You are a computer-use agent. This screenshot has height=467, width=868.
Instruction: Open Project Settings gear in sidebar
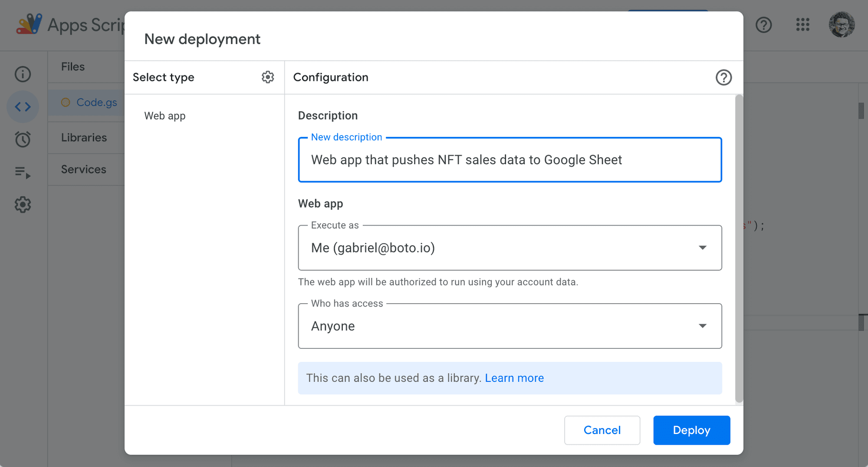point(23,205)
